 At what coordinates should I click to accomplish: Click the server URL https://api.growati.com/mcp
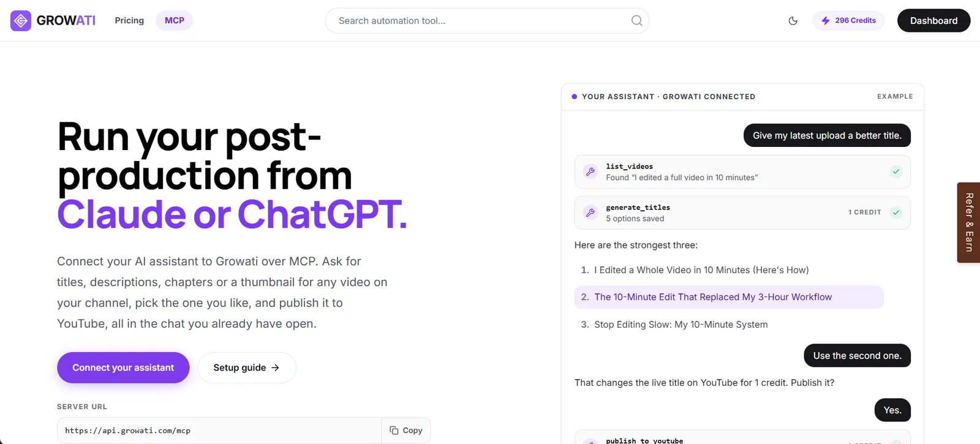point(127,431)
